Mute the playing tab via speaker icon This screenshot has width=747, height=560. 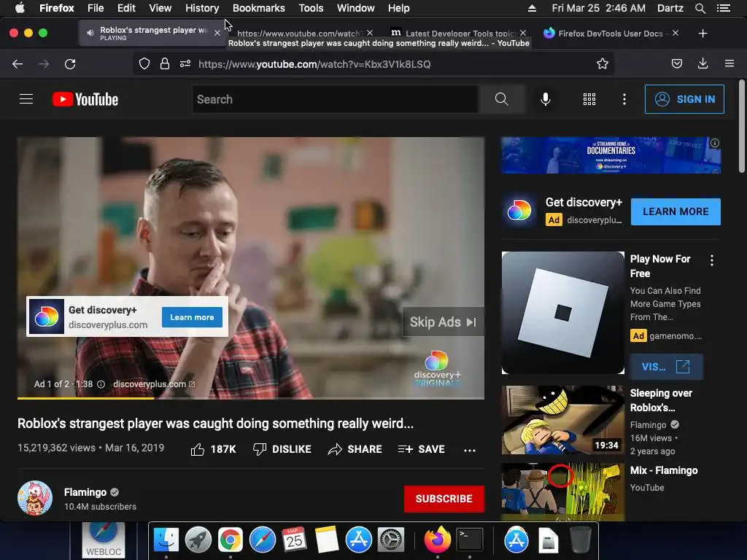(90, 33)
